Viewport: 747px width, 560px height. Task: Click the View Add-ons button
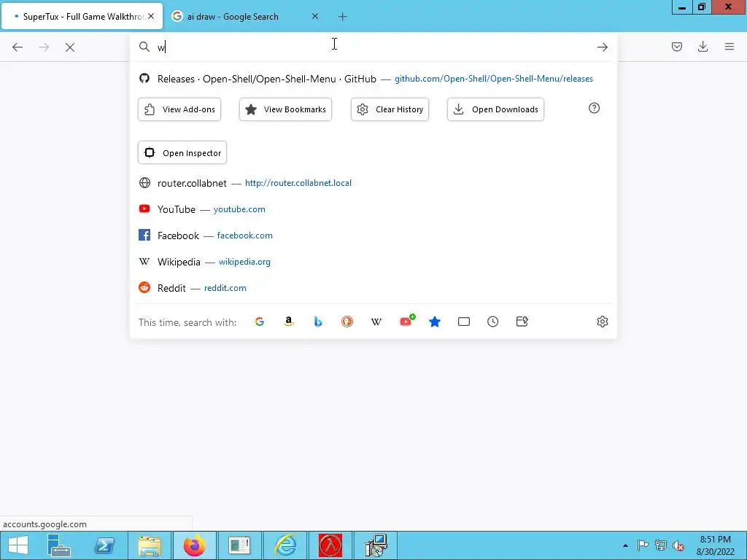179,109
